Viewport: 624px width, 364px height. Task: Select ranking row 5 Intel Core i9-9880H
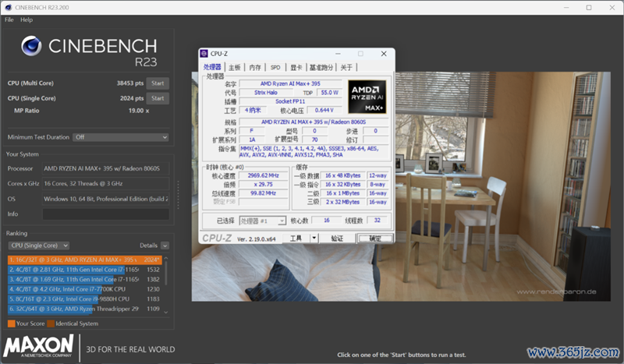tap(84, 299)
